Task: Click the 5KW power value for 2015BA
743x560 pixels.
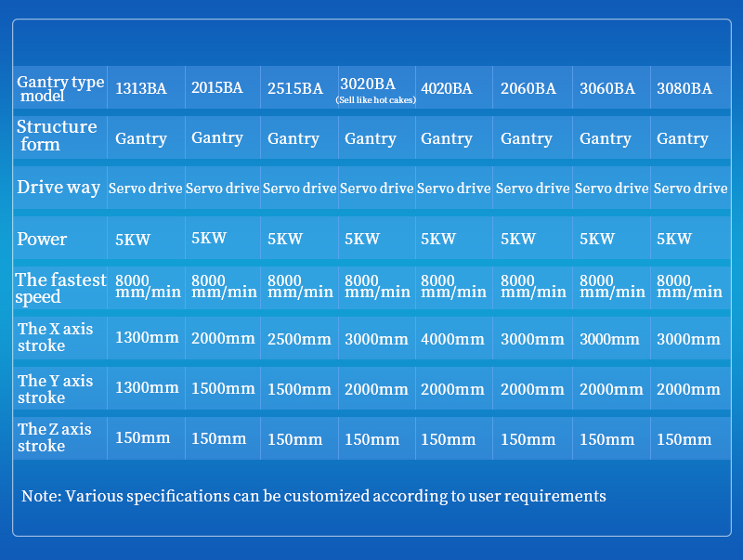Action: pyautogui.click(x=209, y=238)
